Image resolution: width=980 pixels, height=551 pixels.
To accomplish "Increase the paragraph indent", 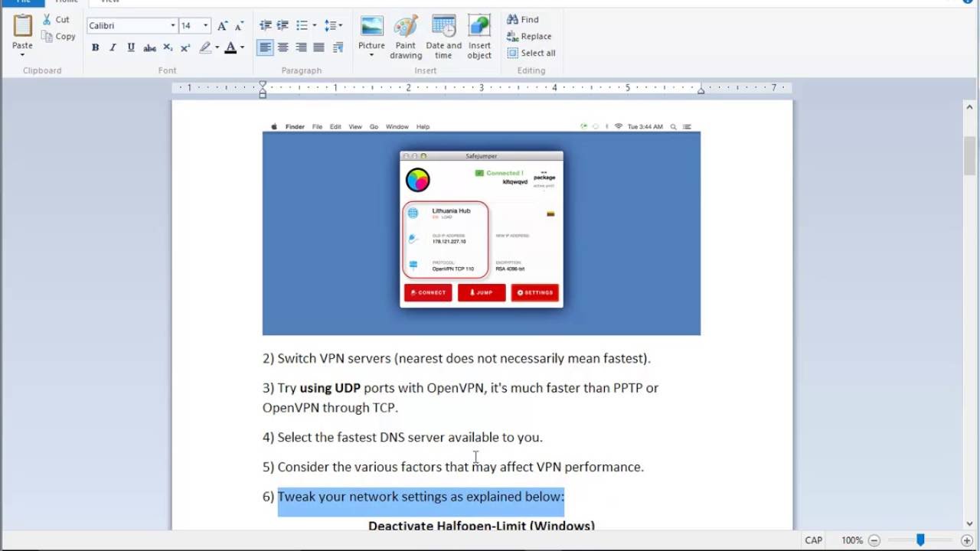I will [283, 25].
